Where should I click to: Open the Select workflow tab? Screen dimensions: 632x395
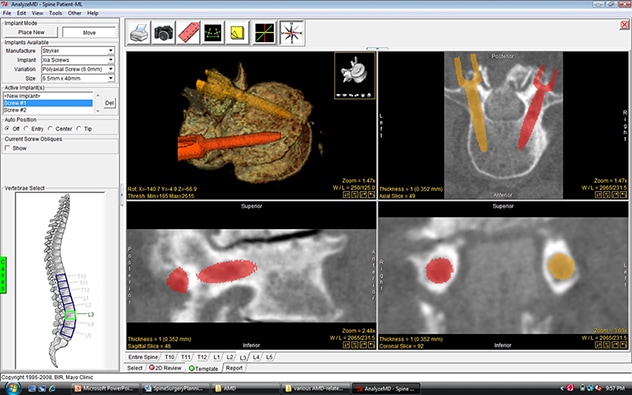point(135,368)
